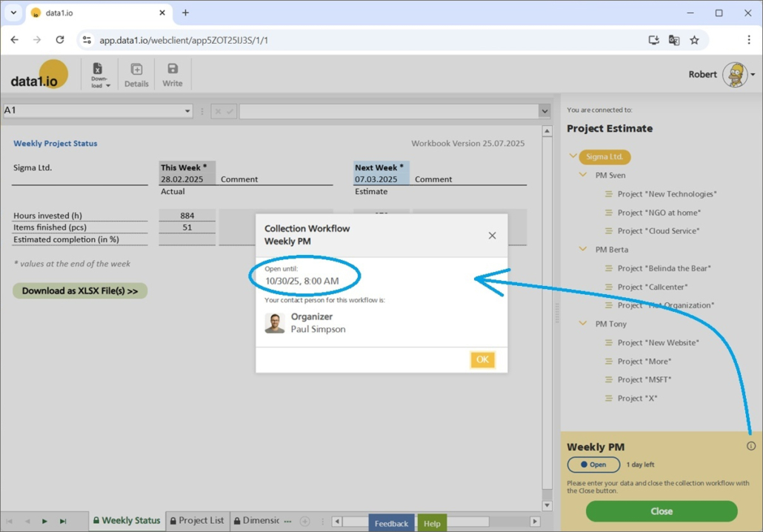Click the Write save icon
The height and width of the screenshot is (532, 763).
tap(173, 74)
